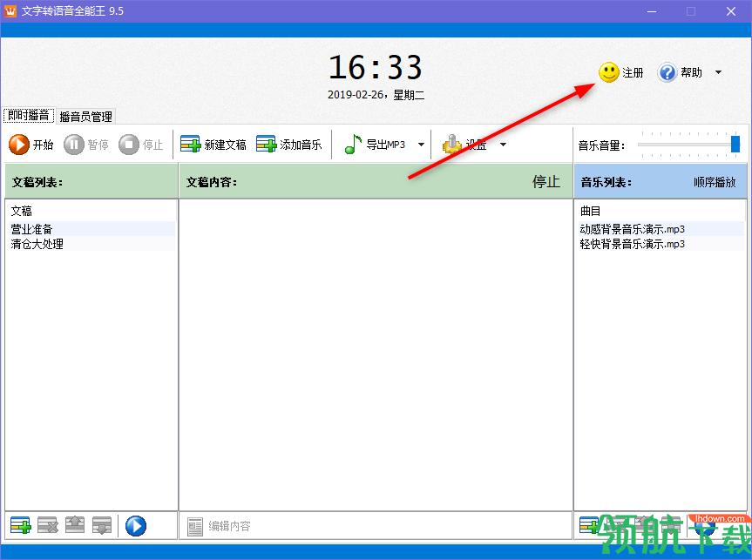Minimize the 文字转语音全能王 window
752x560 pixels.
[651, 11]
